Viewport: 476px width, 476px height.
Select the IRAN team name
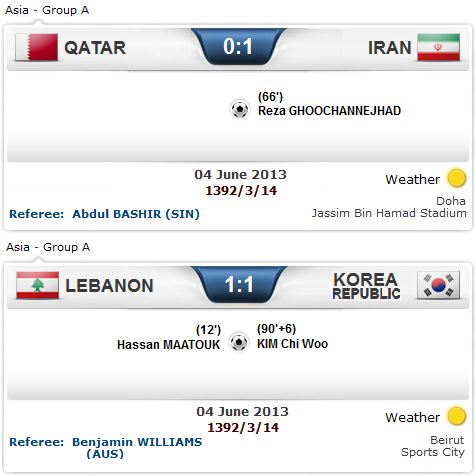click(390, 48)
